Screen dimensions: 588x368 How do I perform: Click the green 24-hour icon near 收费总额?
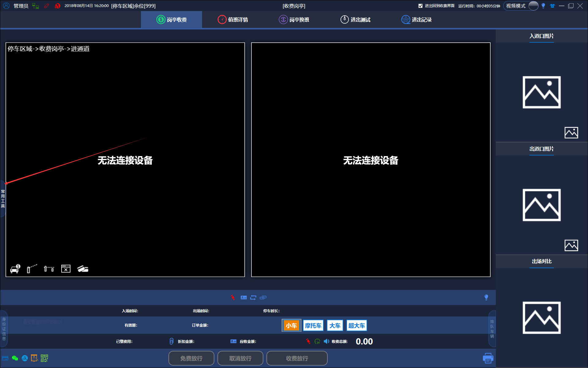tap(317, 341)
